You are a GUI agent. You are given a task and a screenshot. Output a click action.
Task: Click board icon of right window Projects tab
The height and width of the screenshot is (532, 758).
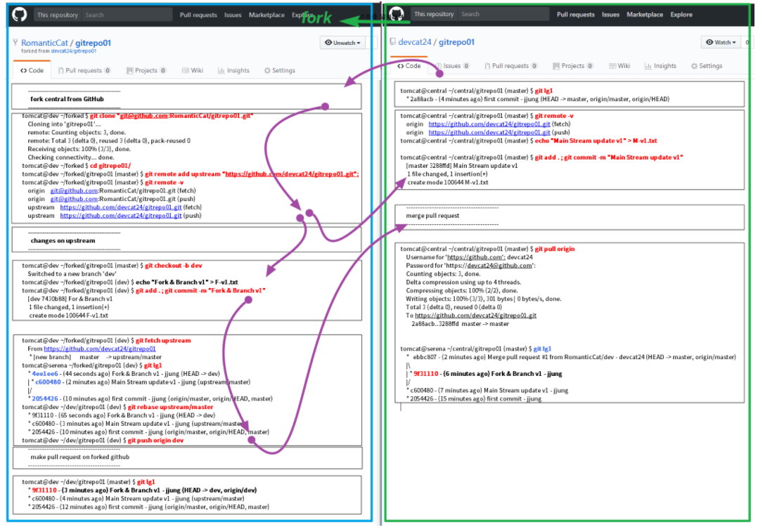[556, 66]
